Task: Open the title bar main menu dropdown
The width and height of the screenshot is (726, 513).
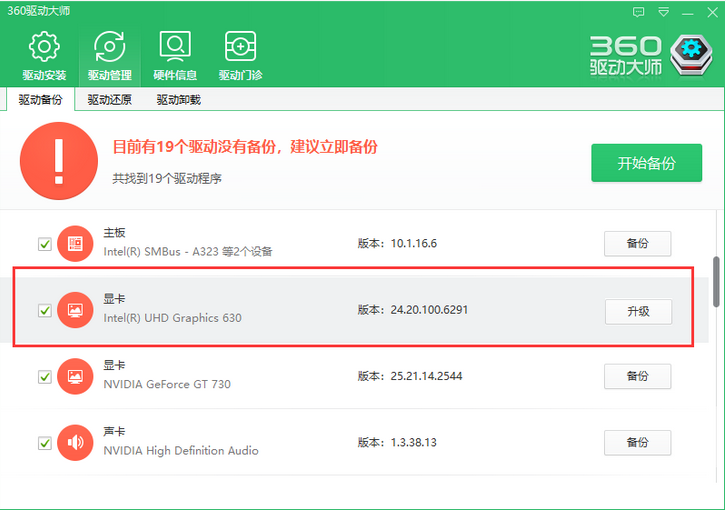Action: 663,12
